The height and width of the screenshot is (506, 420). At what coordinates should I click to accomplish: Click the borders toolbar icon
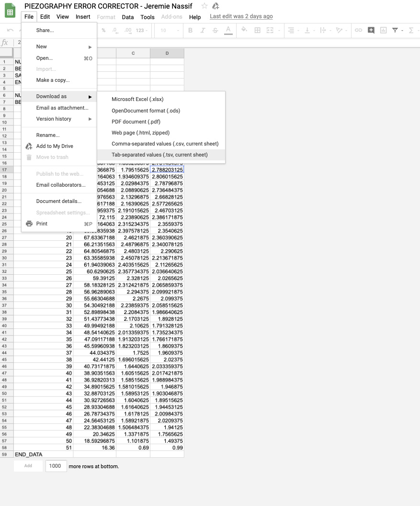point(257,30)
